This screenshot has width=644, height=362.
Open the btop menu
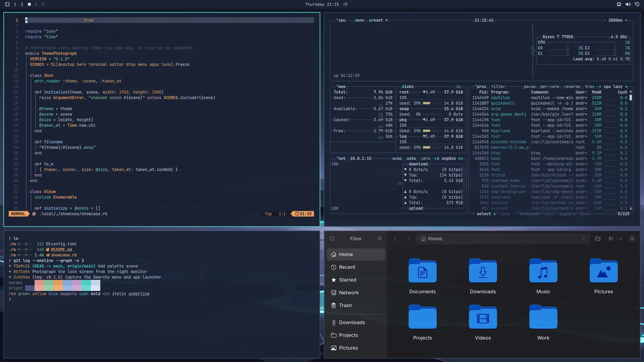click(x=360, y=20)
